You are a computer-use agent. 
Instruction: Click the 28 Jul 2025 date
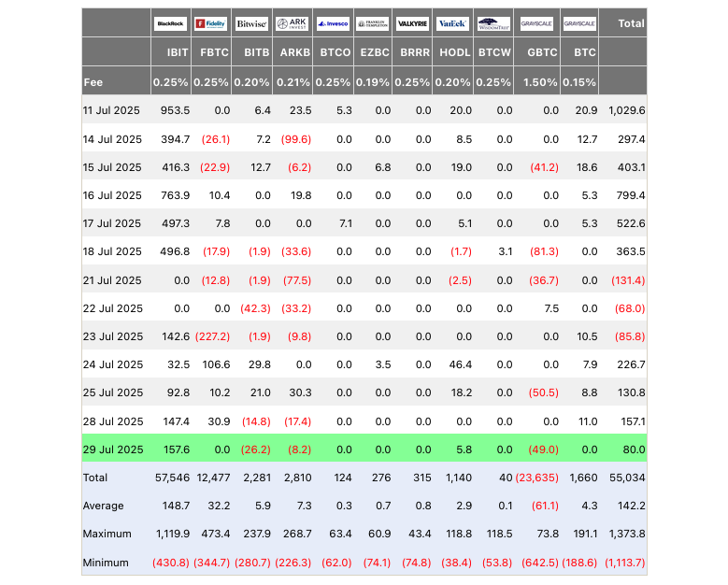[113, 421]
